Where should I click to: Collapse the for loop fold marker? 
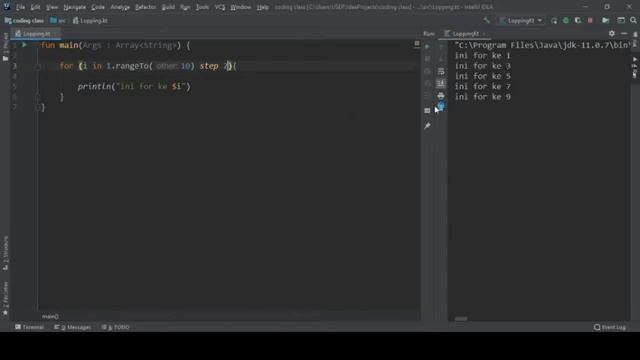pos(38,66)
